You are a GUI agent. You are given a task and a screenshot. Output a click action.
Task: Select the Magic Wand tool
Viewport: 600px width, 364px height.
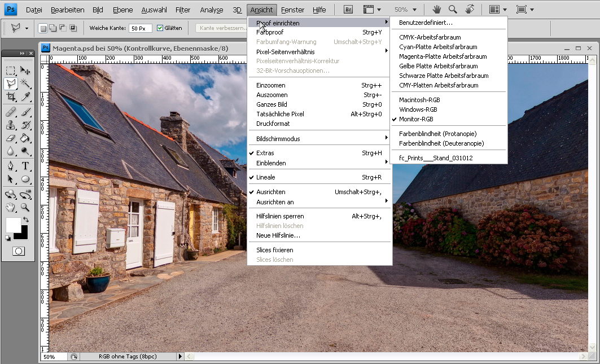[x=25, y=84]
